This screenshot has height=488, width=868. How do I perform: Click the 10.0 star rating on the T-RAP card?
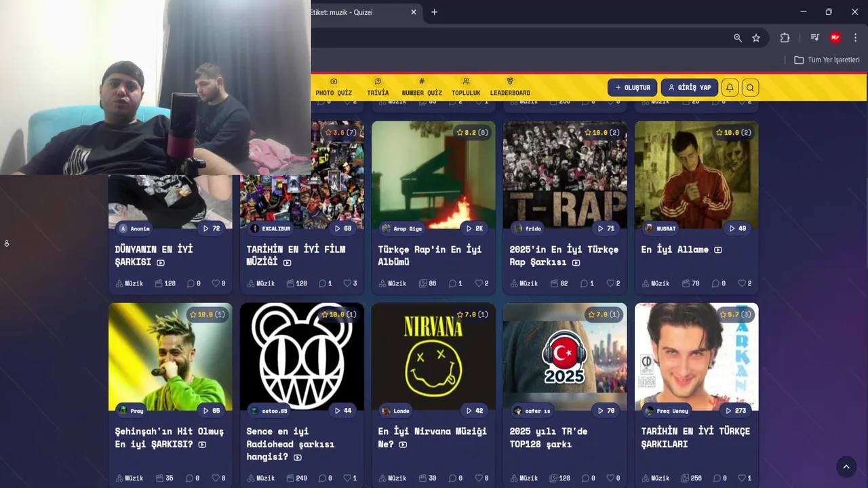[601, 132]
